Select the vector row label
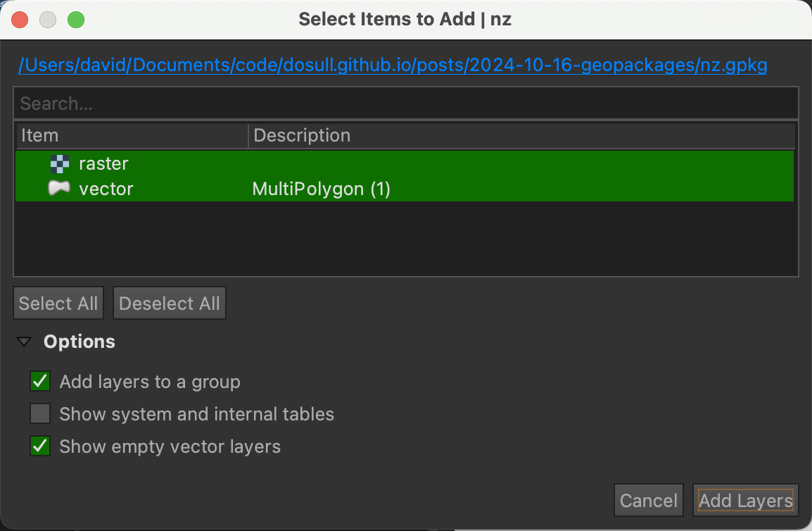Screen dimensions: 812x531 click(106, 189)
